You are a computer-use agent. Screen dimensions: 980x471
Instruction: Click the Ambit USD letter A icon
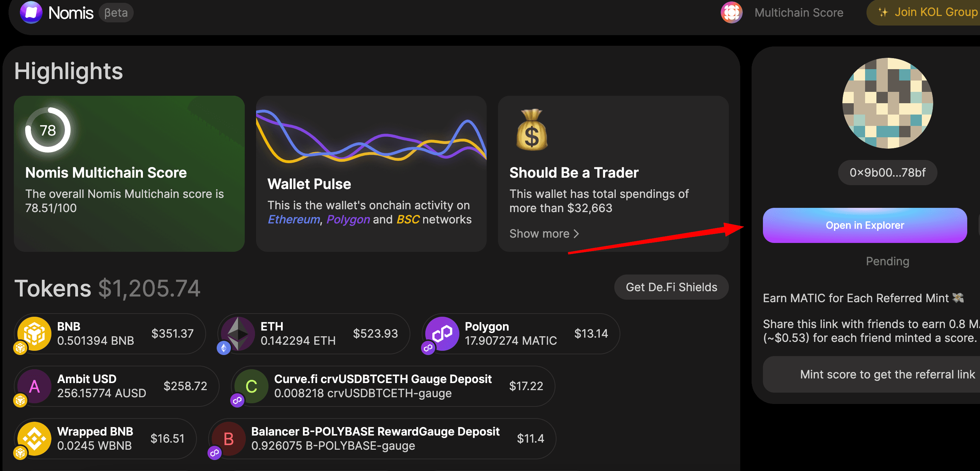tap(34, 386)
